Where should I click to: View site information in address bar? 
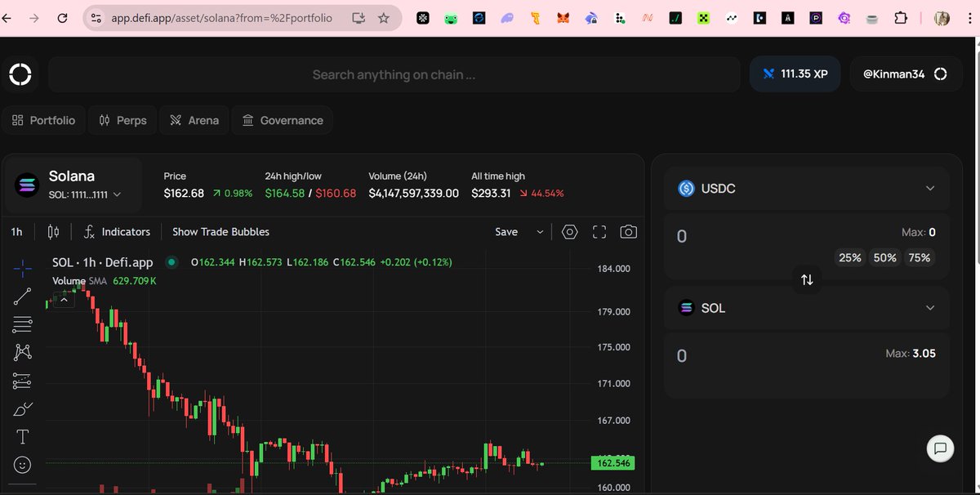(x=96, y=18)
